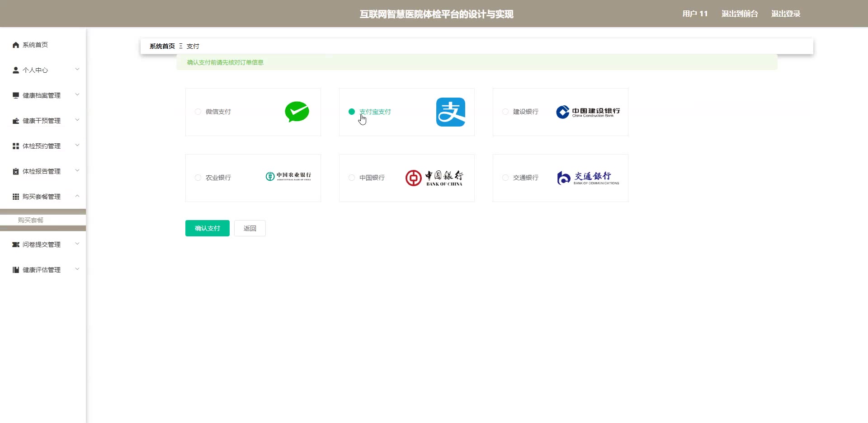Click the 退出登录 link
Image resolution: width=868 pixels, height=423 pixels.
tap(786, 14)
